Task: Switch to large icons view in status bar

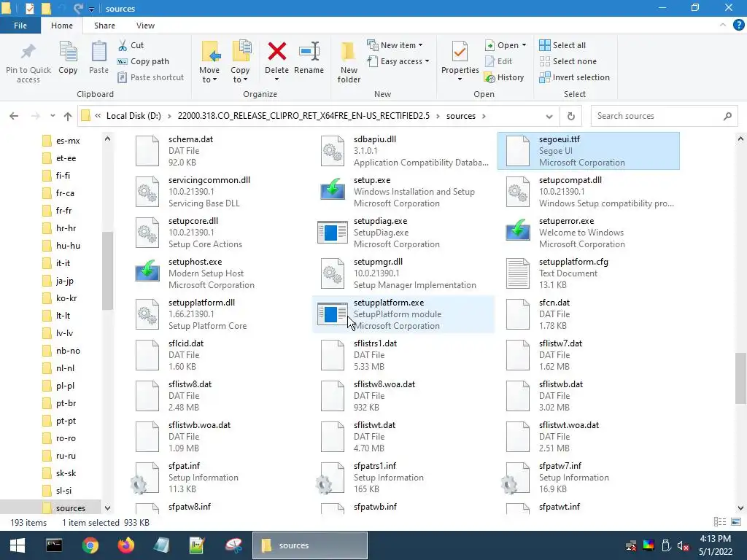Action: click(736, 522)
